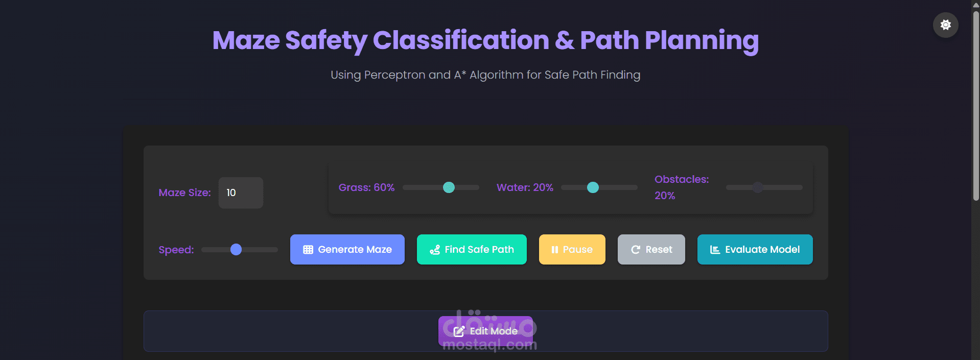Toggle the light/dark theme sun icon
This screenshot has height=360, width=980.
(x=945, y=25)
